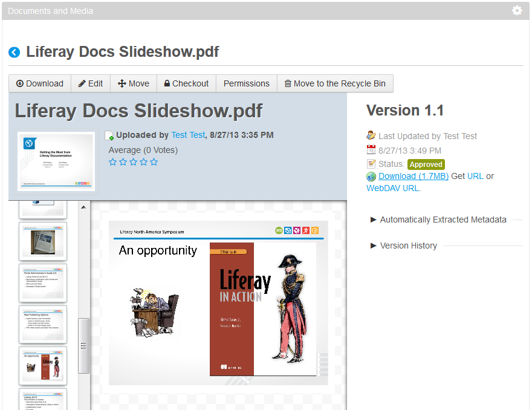Click the Documents and Media portlet title
The image size is (532, 410).
pyautogui.click(x=50, y=11)
